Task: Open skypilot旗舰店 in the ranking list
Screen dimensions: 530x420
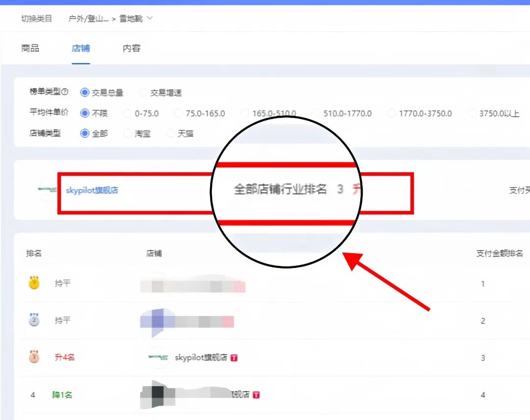Action: coord(201,358)
